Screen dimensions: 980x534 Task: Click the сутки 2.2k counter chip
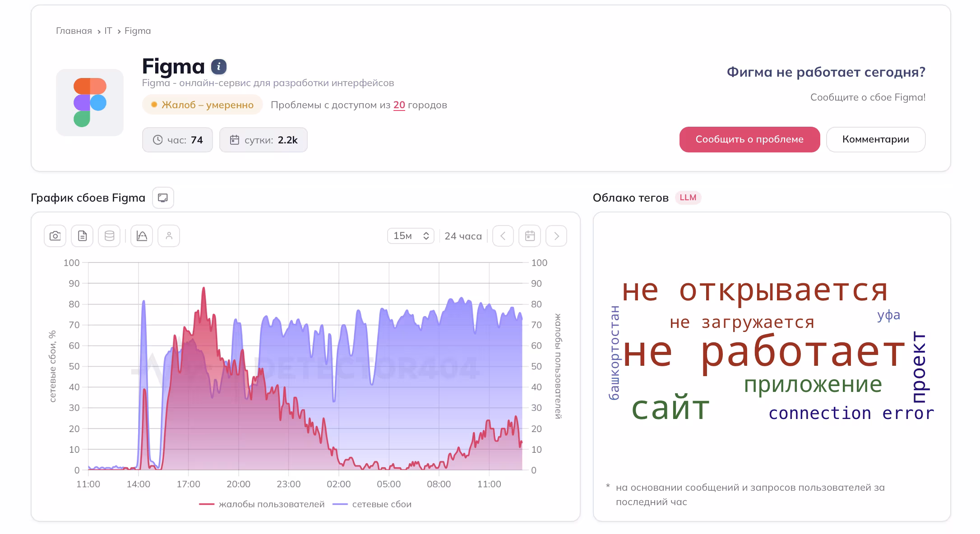point(263,140)
